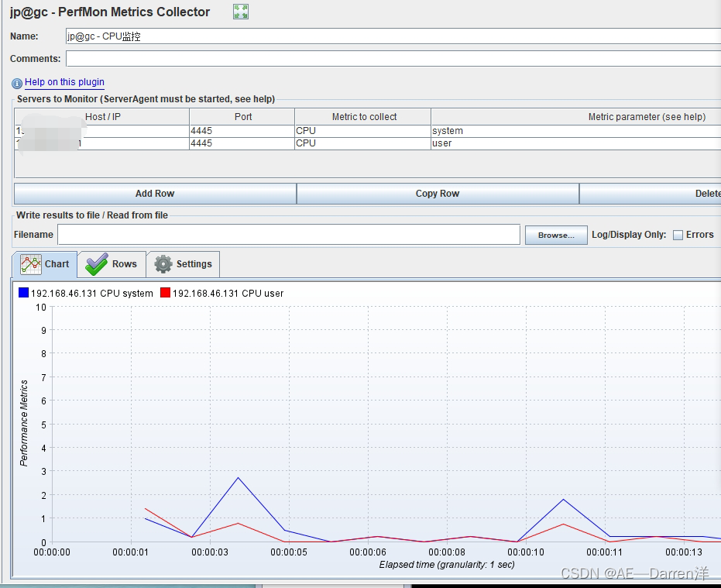Click the Delete Row button
The image size is (721, 588).
(651, 194)
